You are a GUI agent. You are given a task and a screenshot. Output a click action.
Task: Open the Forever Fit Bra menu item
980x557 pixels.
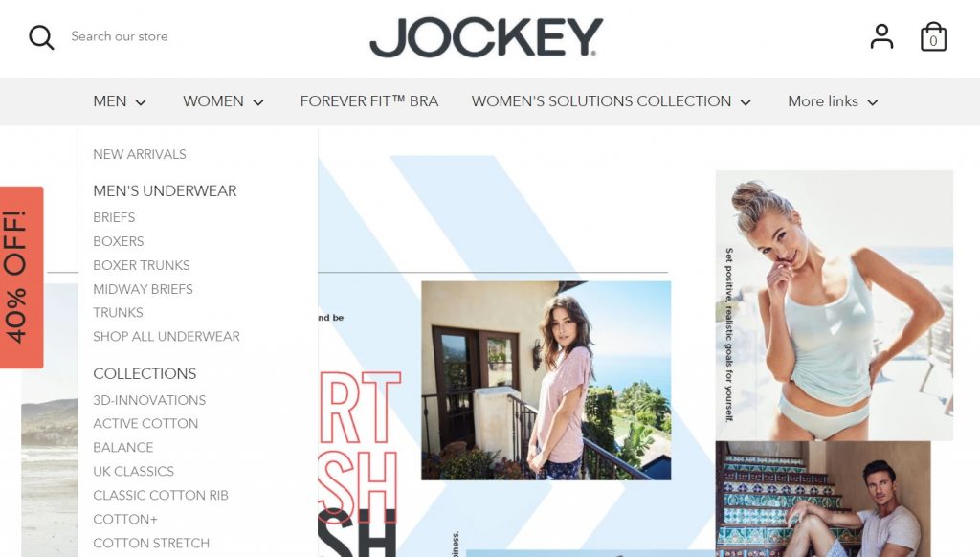(368, 101)
